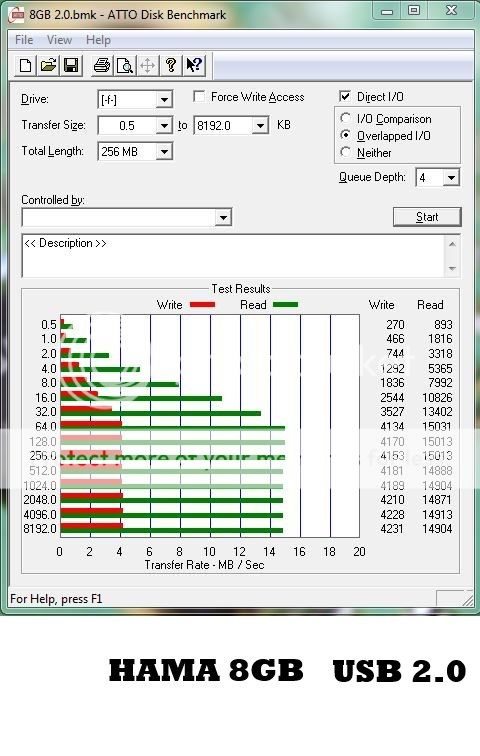Click the red Write legend swatch
480x756 pixels.
point(202,305)
